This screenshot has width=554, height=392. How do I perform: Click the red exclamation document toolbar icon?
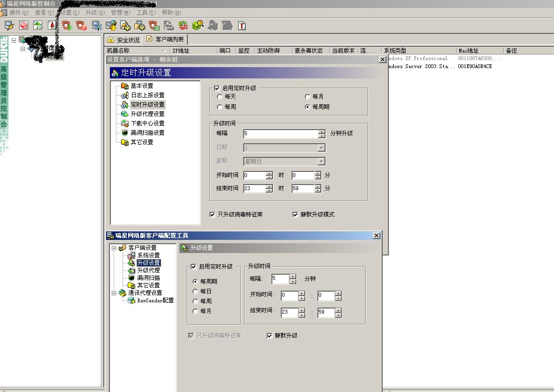click(242, 25)
